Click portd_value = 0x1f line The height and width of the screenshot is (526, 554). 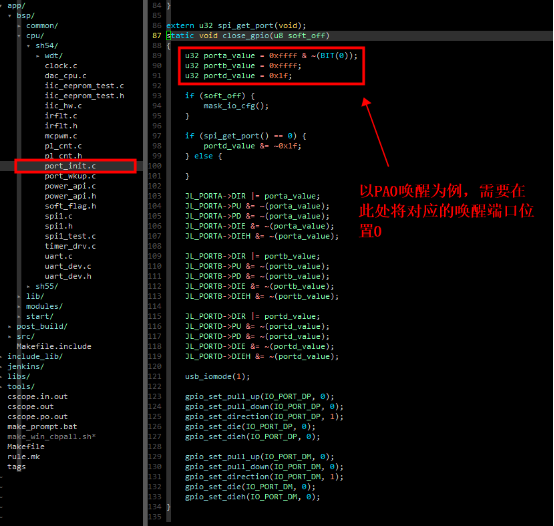pos(238,76)
